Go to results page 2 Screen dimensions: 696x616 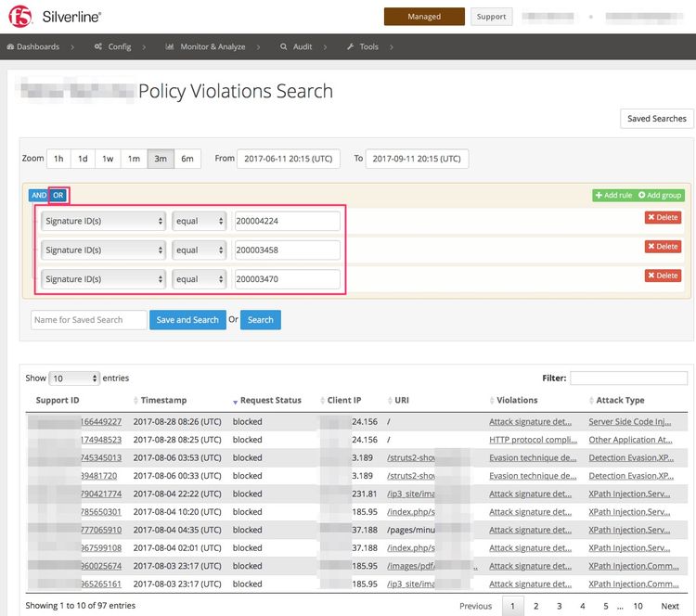[535, 606]
